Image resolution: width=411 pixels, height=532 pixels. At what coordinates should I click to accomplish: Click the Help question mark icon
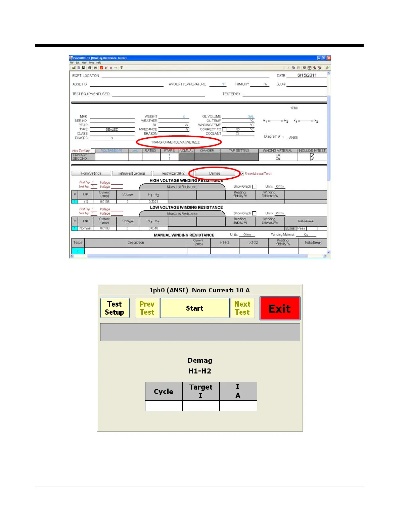click(x=122, y=68)
